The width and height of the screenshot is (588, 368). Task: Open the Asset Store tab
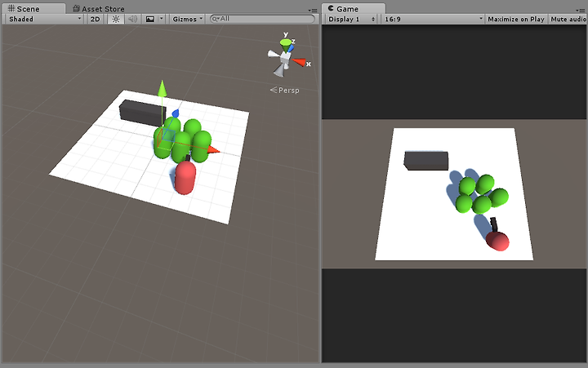point(99,9)
